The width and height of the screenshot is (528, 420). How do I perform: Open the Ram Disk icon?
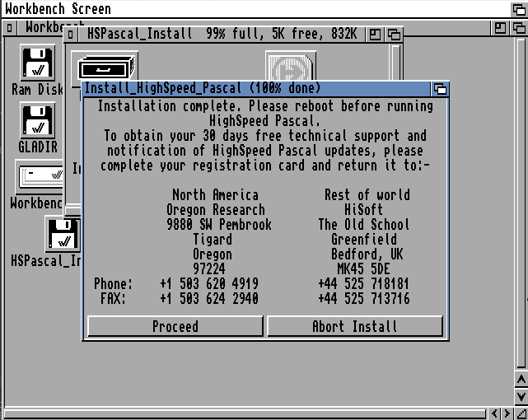37,63
